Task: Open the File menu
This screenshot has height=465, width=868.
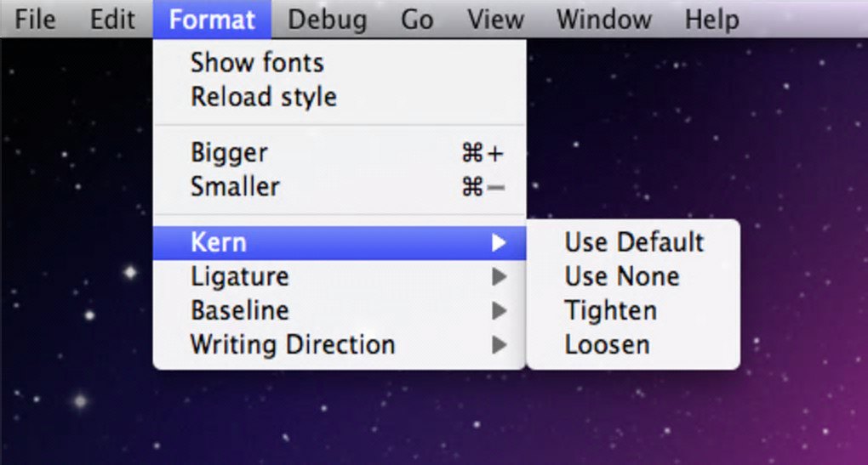Action: (x=35, y=19)
